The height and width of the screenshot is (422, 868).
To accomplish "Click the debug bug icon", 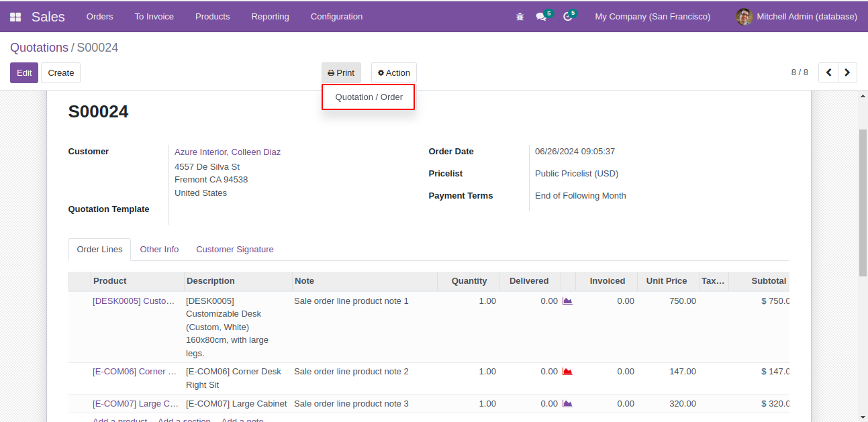I will (x=520, y=17).
